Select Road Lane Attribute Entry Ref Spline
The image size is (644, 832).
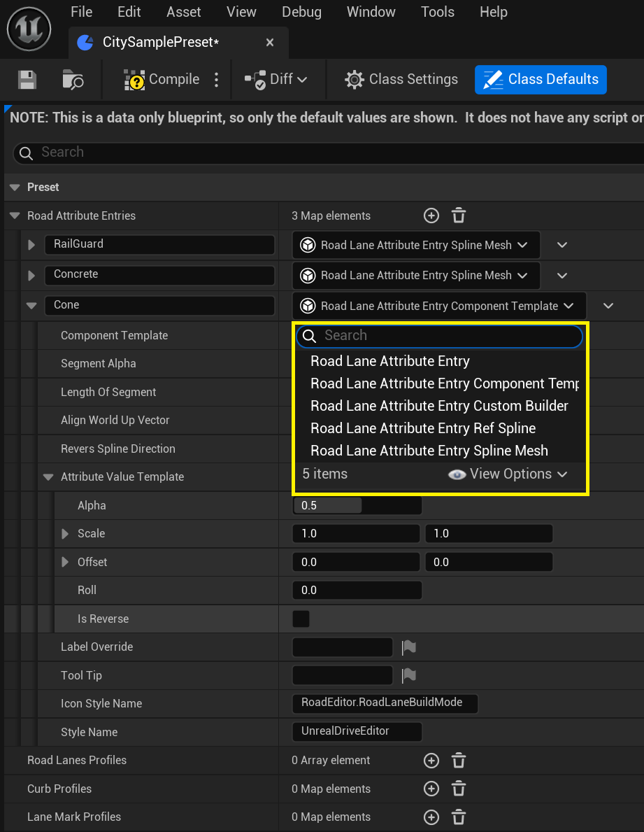(423, 428)
